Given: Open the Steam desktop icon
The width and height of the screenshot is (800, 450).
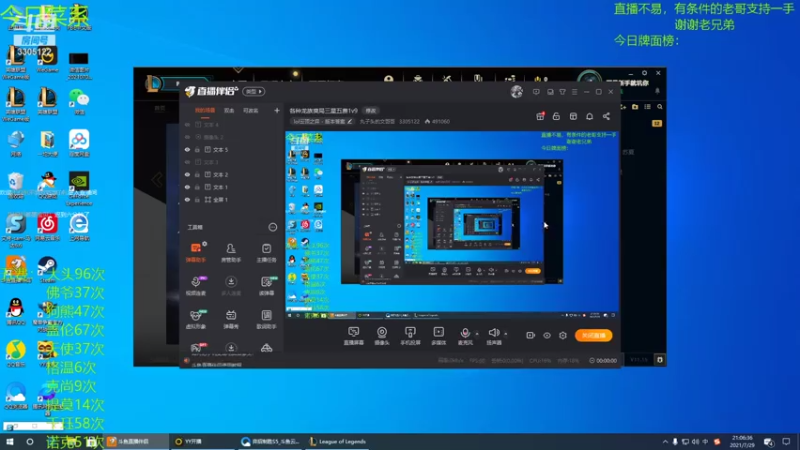Looking at the screenshot, I should pyautogui.click(x=47, y=269).
